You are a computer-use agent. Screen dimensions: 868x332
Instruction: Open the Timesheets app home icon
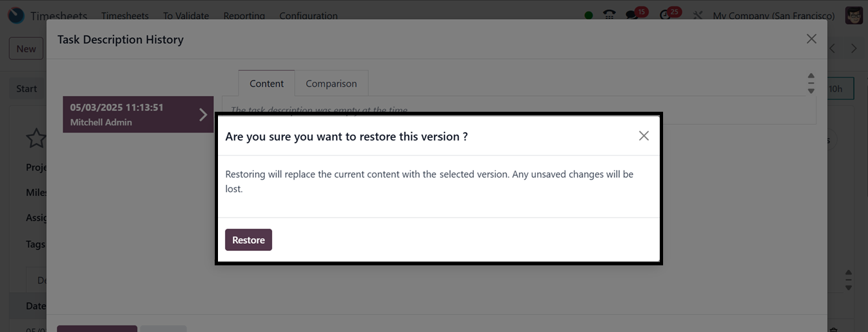tap(16, 16)
